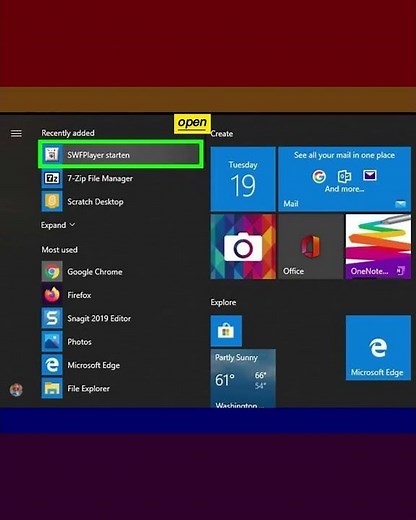Expand the Recently added list

(58, 225)
